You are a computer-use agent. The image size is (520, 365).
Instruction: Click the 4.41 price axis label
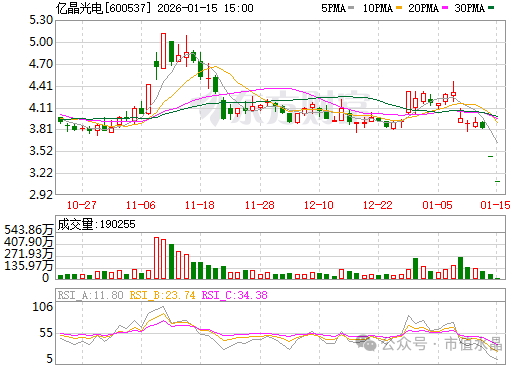coord(41,86)
